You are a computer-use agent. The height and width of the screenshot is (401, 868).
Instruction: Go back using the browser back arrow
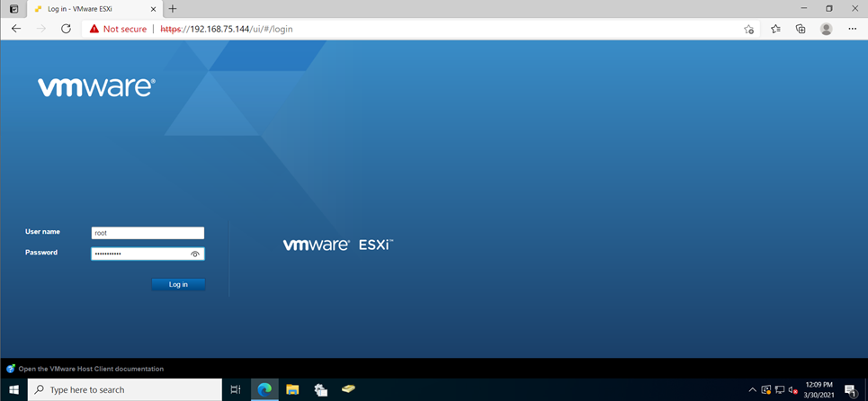(x=16, y=29)
